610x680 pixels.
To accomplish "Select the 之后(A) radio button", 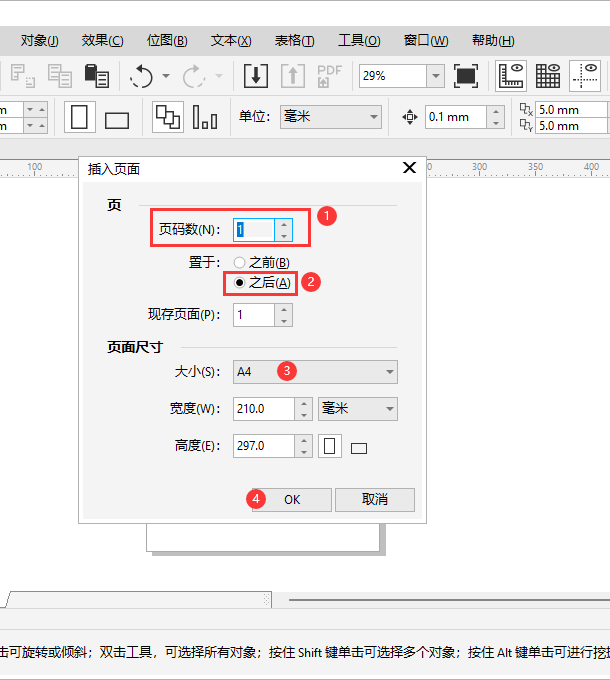I will 240,283.
